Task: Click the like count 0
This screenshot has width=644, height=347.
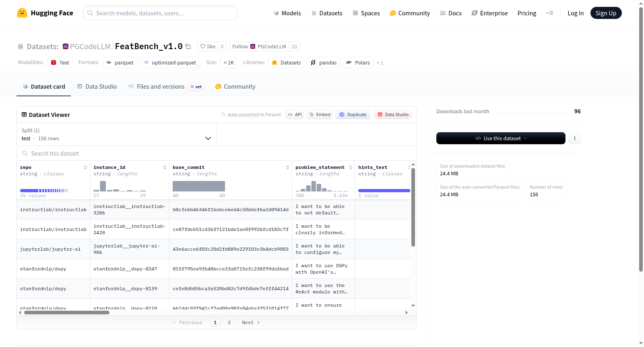Action: click(x=222, y=46)
